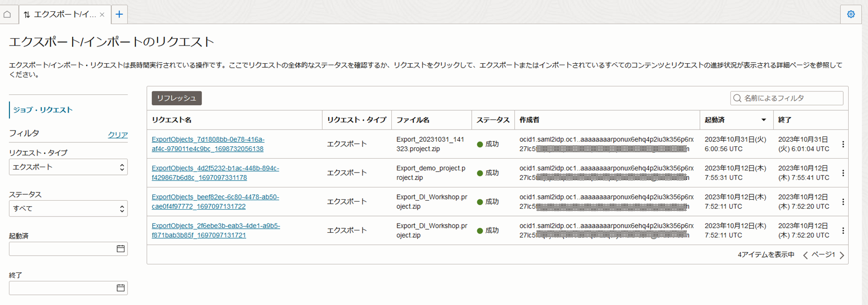This screenshot has width=868, height=305.
Task: Open actions menu for ExportObjects_beef82ec row
Action: [x=843, y=201]
